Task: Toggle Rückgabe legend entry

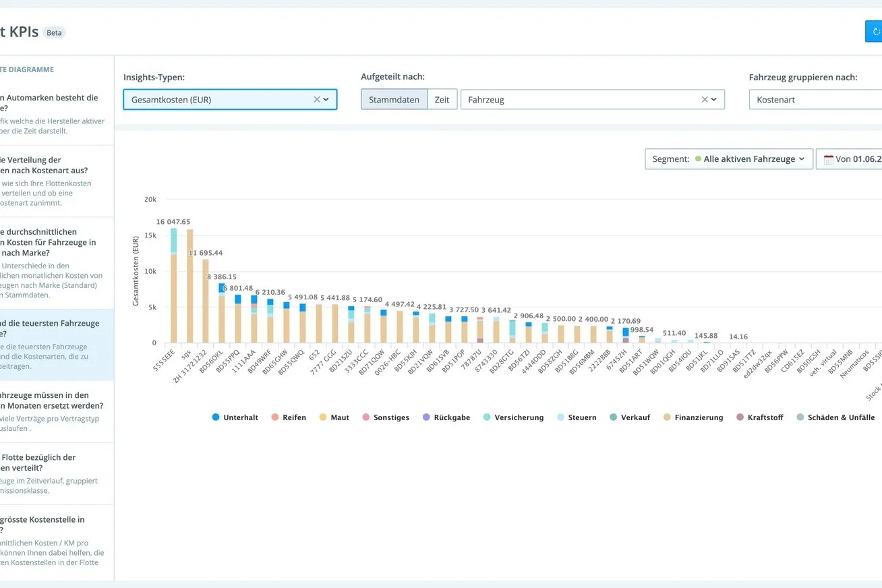Action: pos(446,417)
